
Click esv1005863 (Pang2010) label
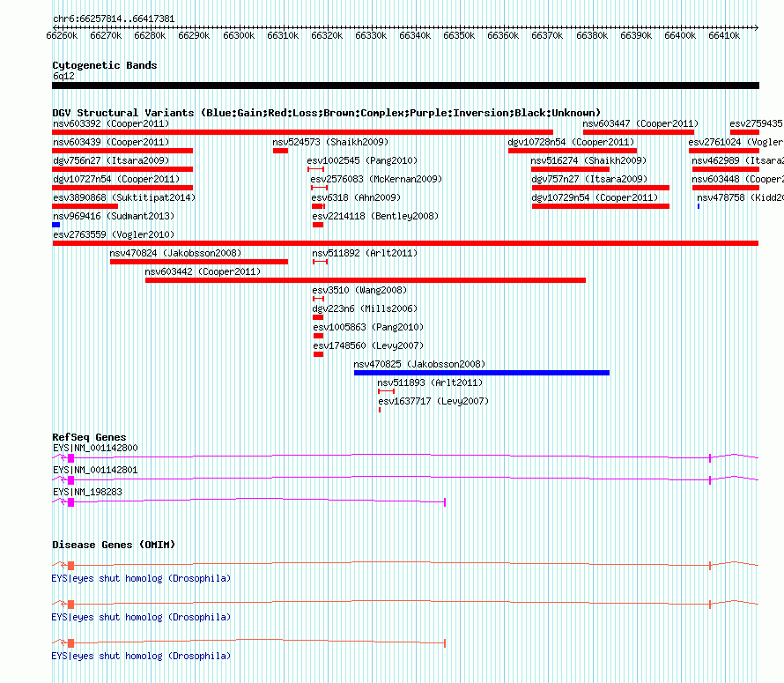click(x=368, y=327)
